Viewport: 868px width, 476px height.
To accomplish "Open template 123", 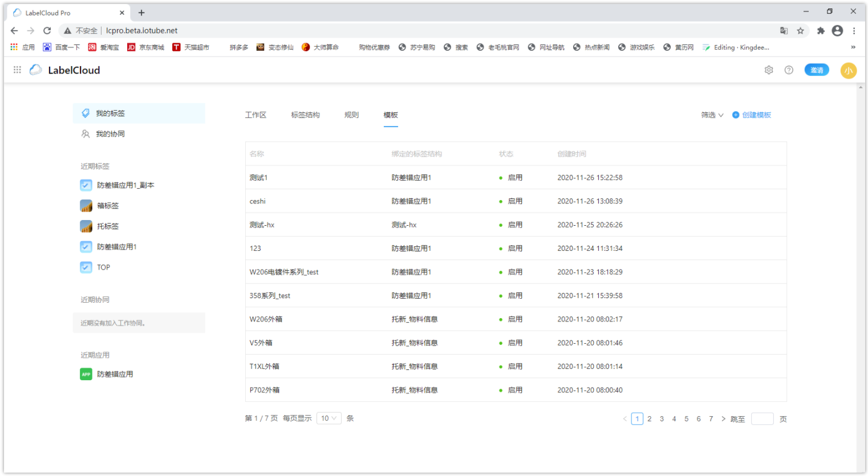I will [x=255, y=249].
